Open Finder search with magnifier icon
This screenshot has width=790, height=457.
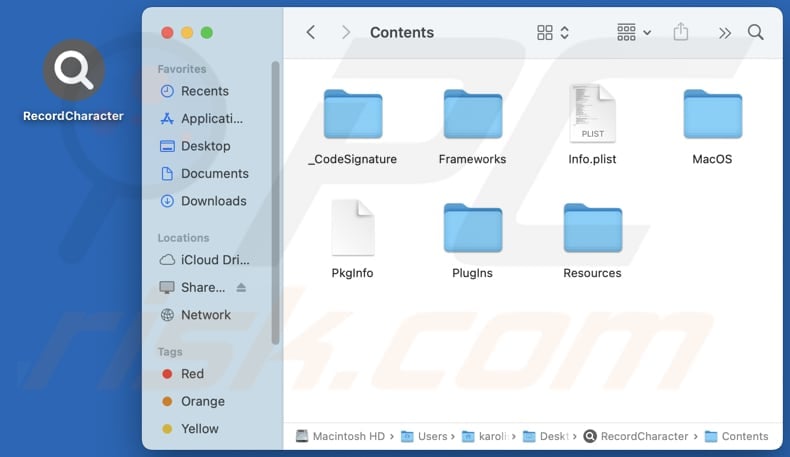755,32
